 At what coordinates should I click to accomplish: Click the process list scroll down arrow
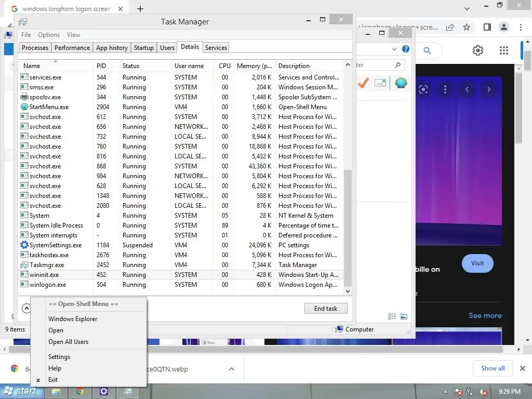pos(348,291)
